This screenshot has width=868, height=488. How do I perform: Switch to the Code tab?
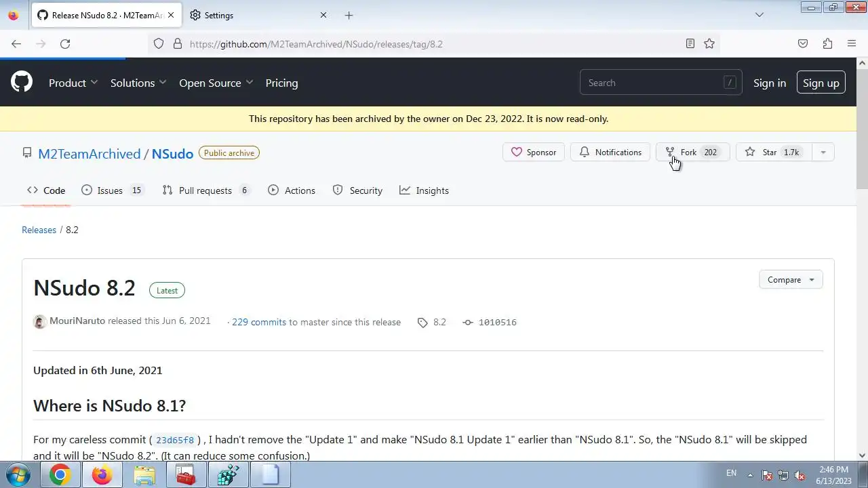click(x=46, y=190)
